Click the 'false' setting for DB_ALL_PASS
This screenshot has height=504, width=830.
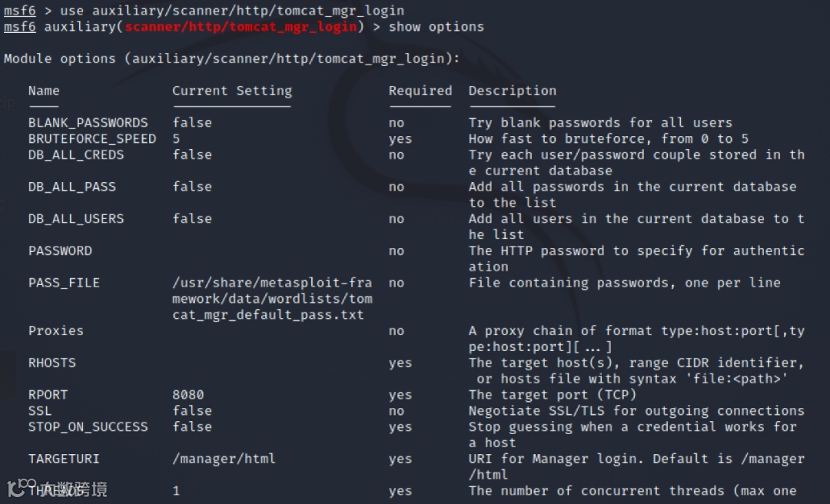click(x=191, y=187)
